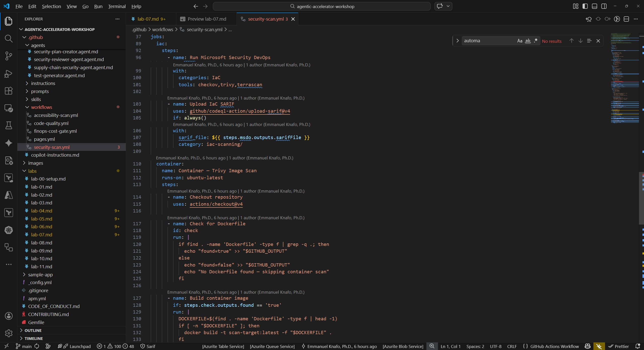The width and height of the screenshot is (644, 350).
Task: Open the Extensions view
Action: (8, 91)
